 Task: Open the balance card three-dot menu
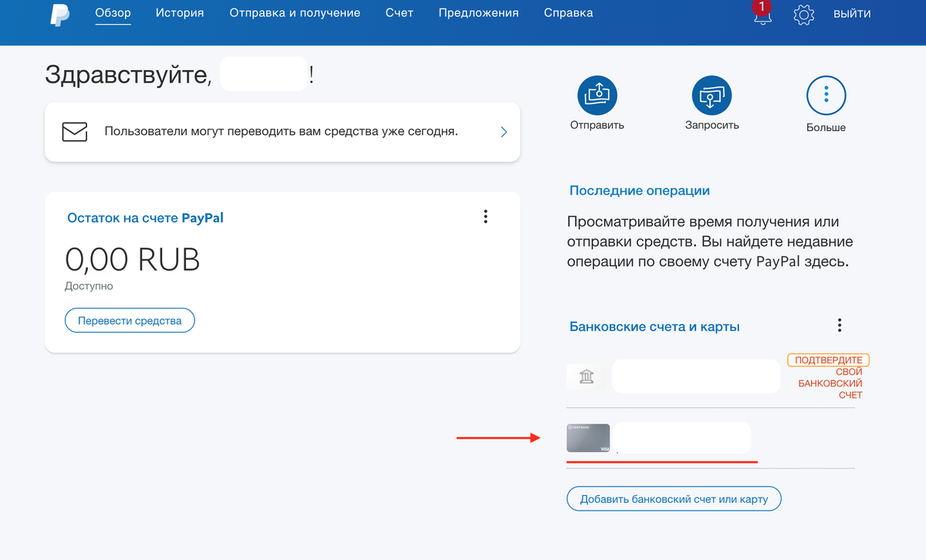click(x=485, y=217)
